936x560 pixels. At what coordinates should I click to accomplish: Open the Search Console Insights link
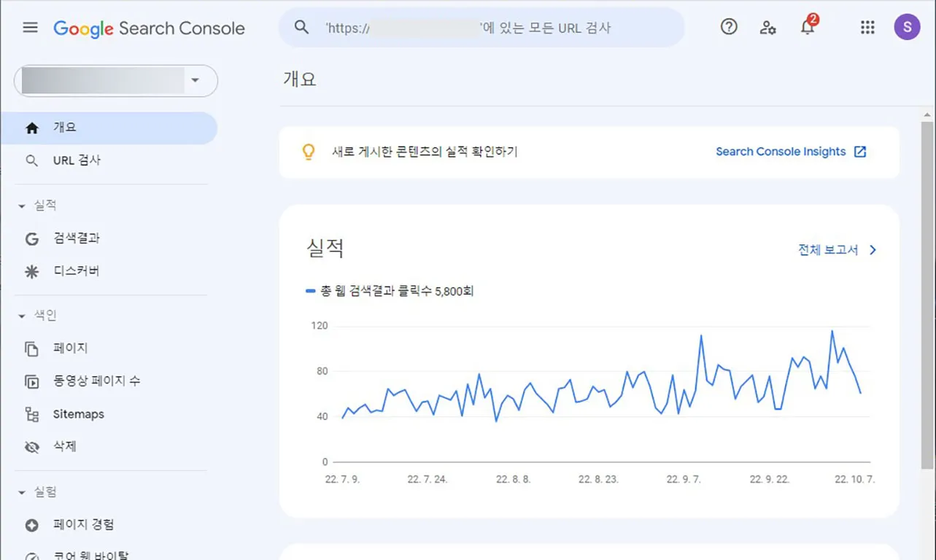pos(781,152)
